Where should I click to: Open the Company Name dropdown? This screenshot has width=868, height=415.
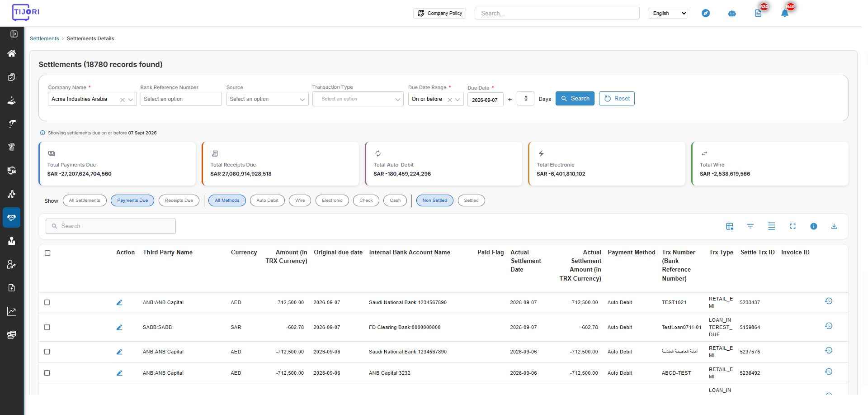pyautogui.click(x=92, y=99)
